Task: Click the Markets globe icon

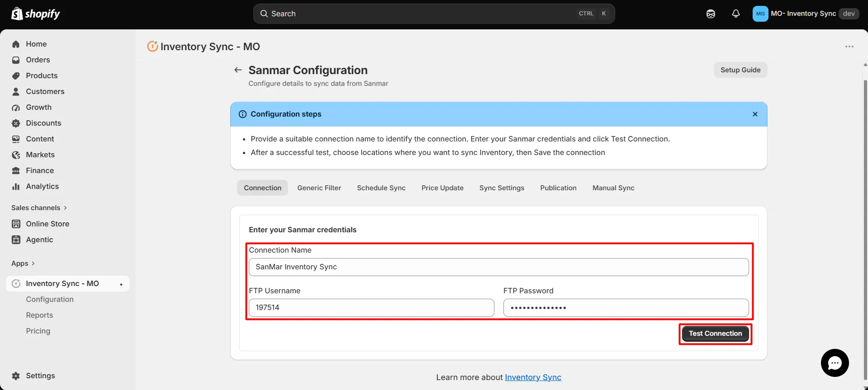Action: pyautogui.click(x=16, y=155)
